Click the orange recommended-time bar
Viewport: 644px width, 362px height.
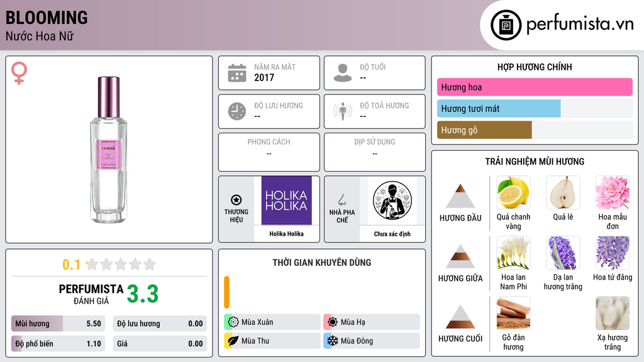tap(226, 292)
